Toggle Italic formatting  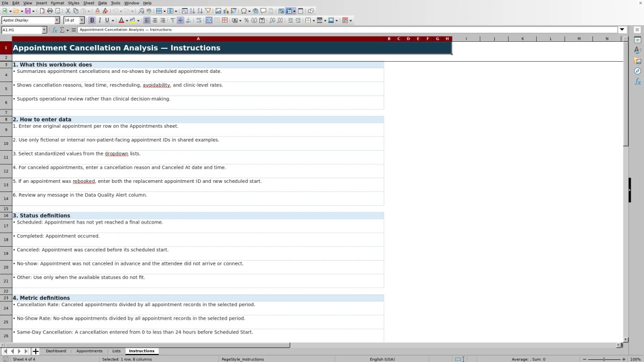100,20
